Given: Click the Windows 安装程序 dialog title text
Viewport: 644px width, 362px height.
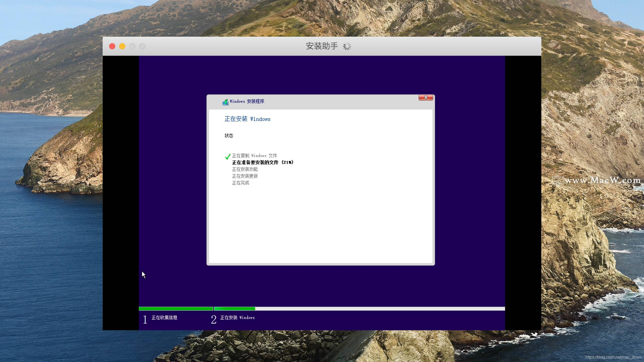Looking at the screenshot, I should click(247, 101).
